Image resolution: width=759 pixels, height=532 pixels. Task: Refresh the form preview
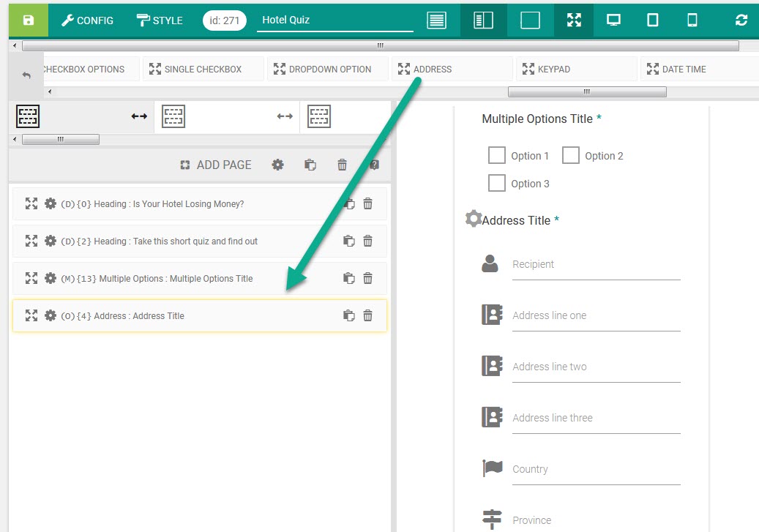(741, 20)
